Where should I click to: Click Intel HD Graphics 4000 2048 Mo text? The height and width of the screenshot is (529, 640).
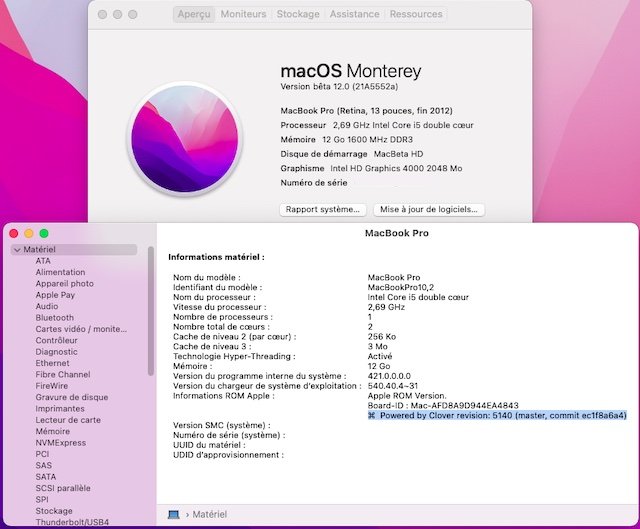point(396,168)
